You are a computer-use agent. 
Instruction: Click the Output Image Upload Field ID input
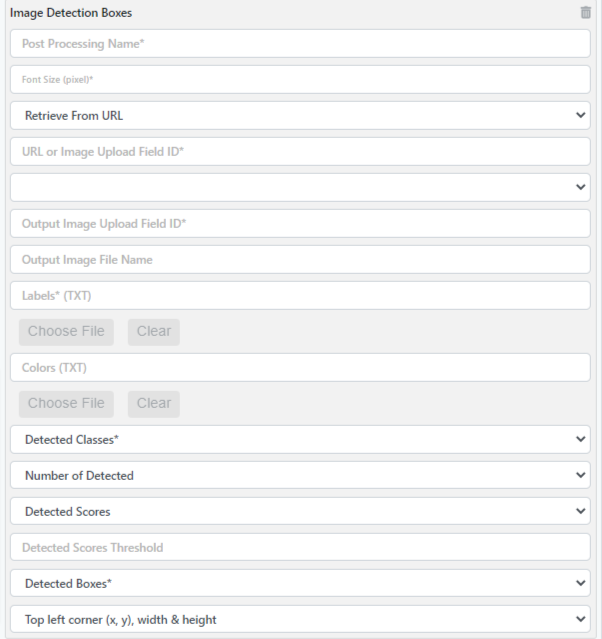click(300, 224)
